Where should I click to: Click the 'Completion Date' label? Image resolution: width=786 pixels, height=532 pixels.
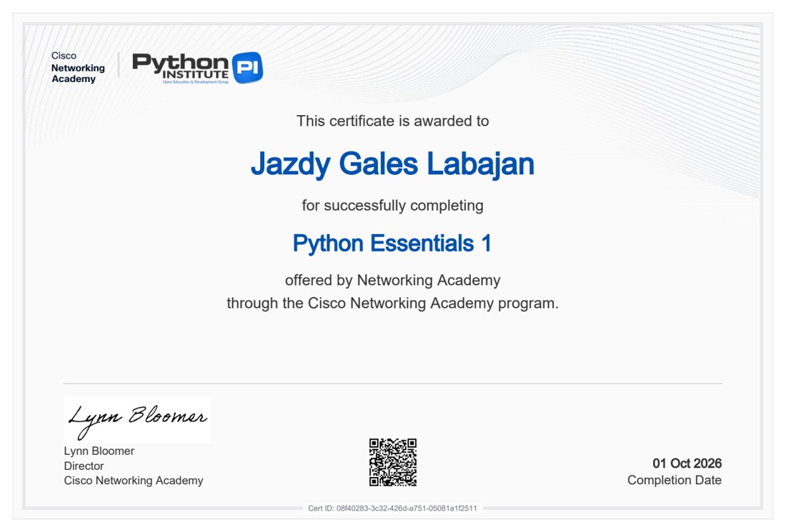pyautogui.click(x=675, y=480)
